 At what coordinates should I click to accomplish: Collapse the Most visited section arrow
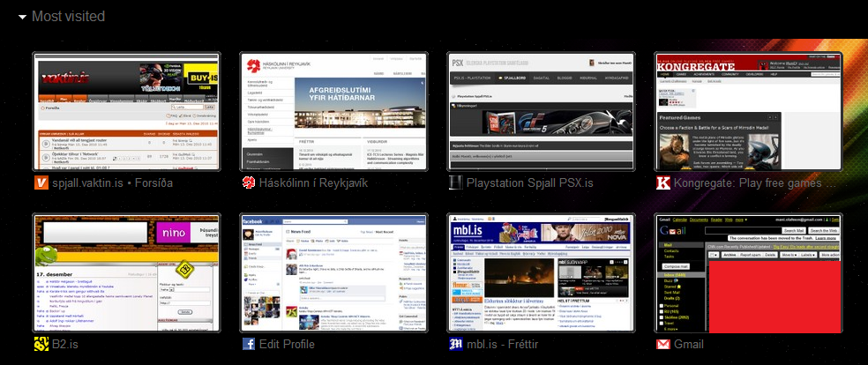click(22, 17)
